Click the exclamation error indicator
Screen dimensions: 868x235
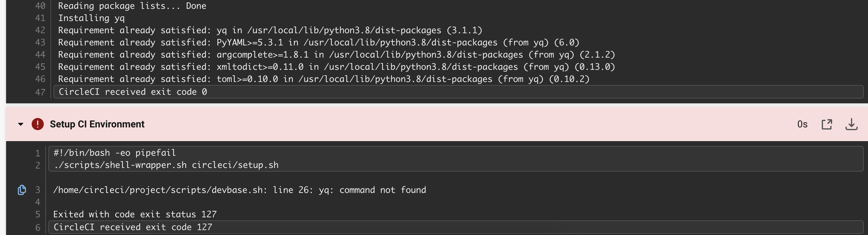tap(37, 124)
